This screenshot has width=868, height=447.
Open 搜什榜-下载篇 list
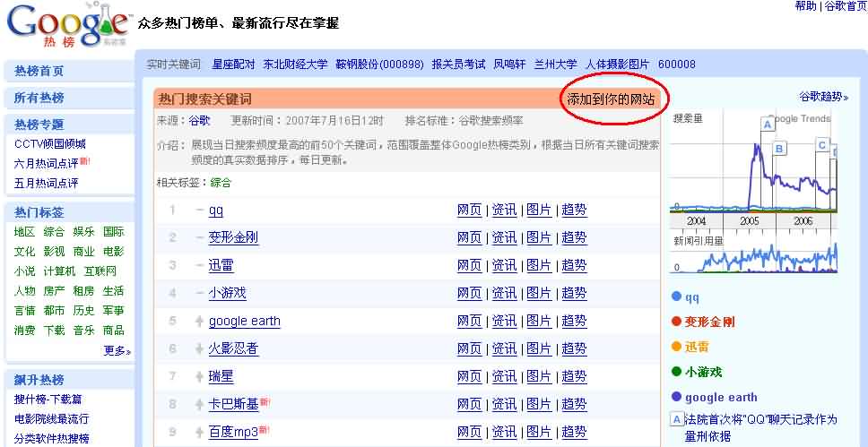tap(48, 400)
